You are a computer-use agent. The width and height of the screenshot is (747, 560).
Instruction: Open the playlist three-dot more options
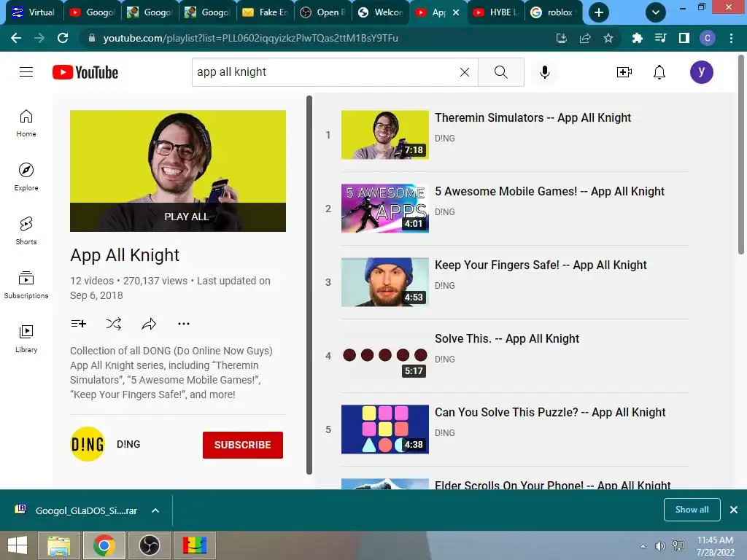tap(184, 324)
